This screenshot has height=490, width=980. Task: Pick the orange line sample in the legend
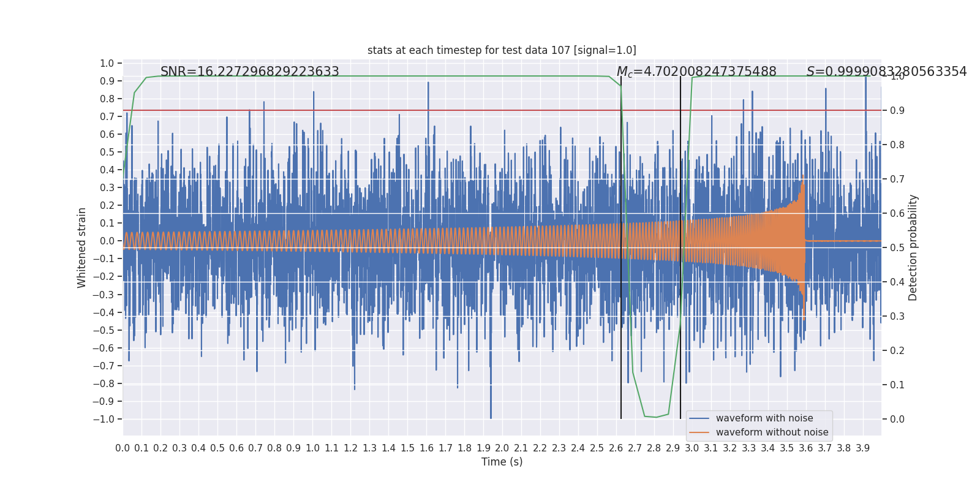[699, 432]
